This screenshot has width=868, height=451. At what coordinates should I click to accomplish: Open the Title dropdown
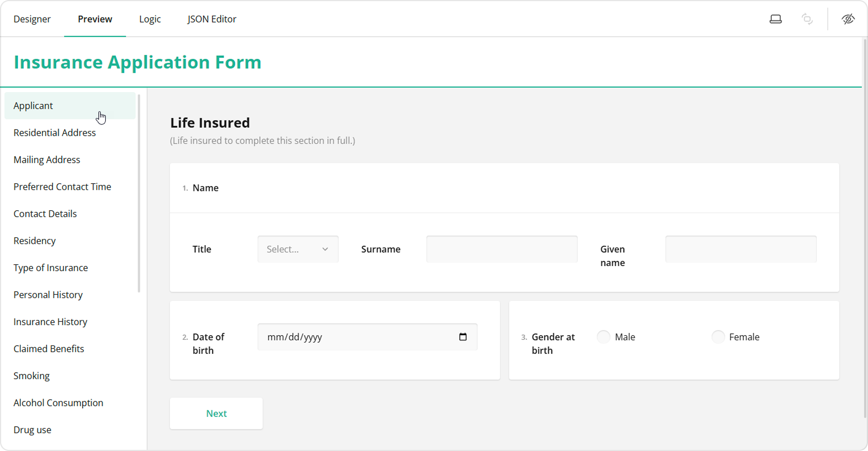click(x=297, y=249)
